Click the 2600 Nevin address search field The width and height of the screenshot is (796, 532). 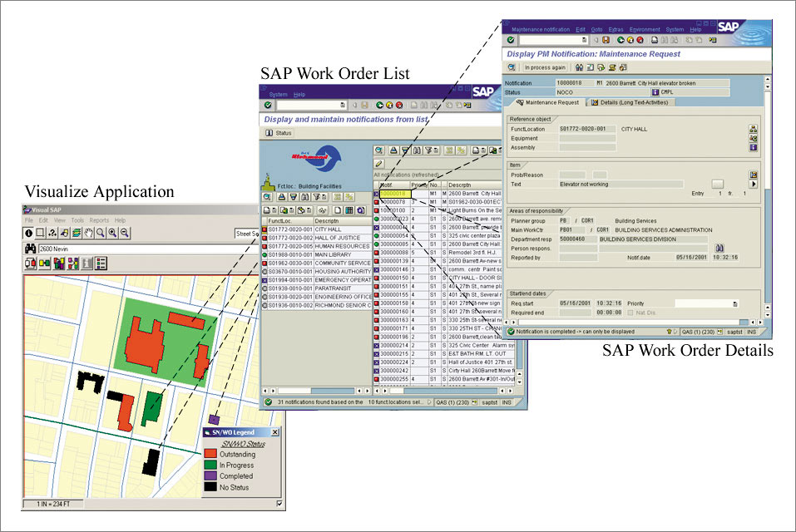[147, 249]
